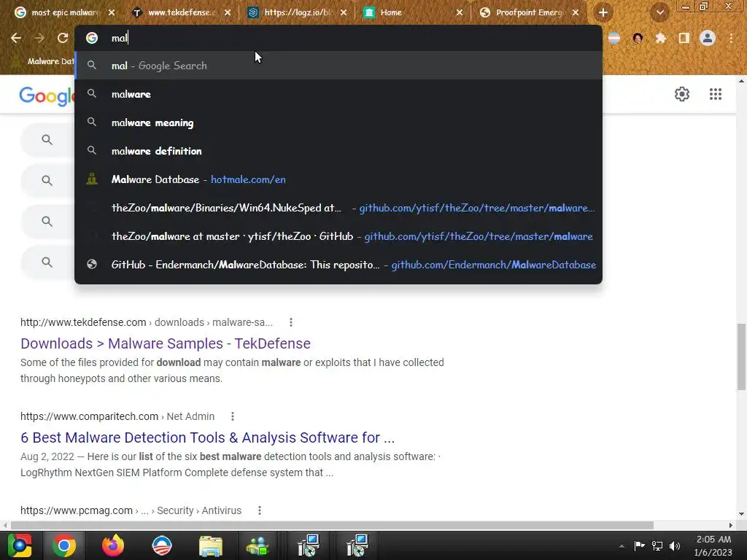
Task: Open the Action Center flag icon
Action: tap(639, 546)
